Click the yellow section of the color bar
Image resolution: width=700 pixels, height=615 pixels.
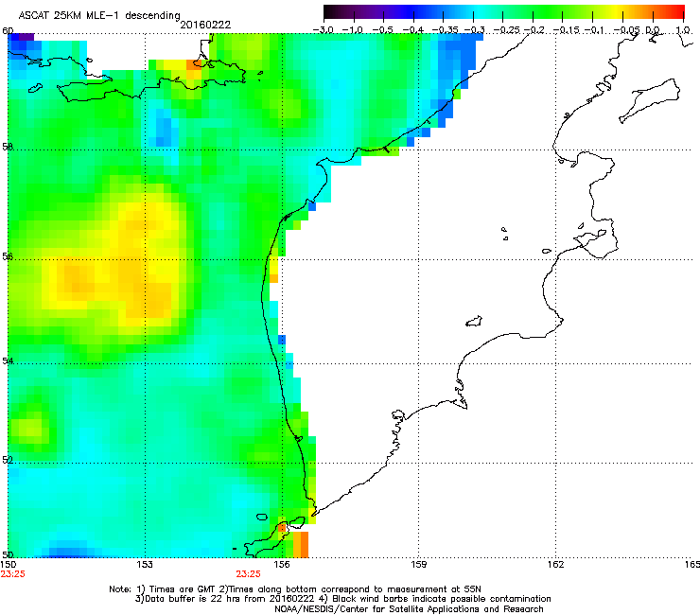(619, 11)
